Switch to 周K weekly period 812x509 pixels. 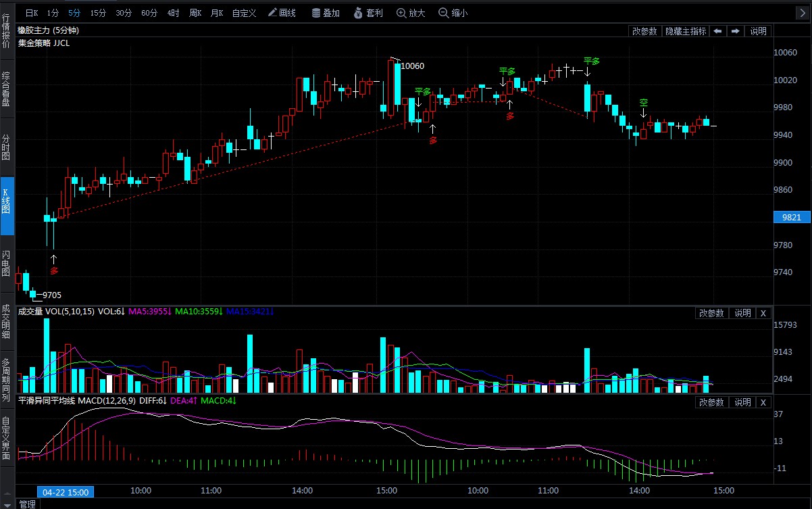(x=196, y=13)
